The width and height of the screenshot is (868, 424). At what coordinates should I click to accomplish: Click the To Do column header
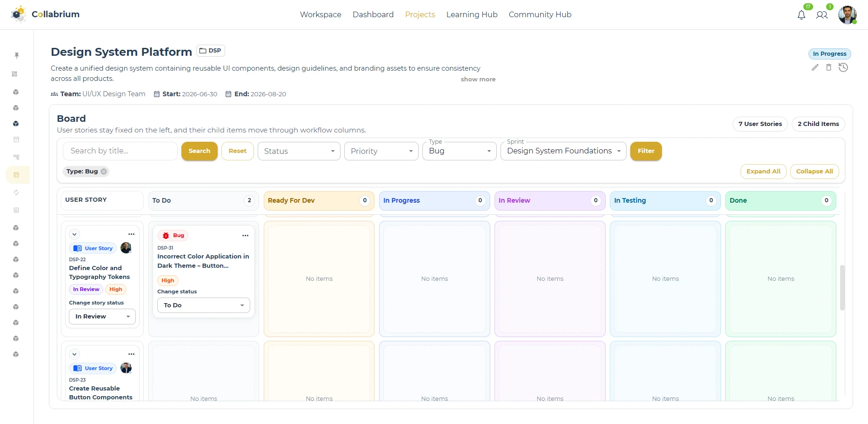[x=203, y=200]
